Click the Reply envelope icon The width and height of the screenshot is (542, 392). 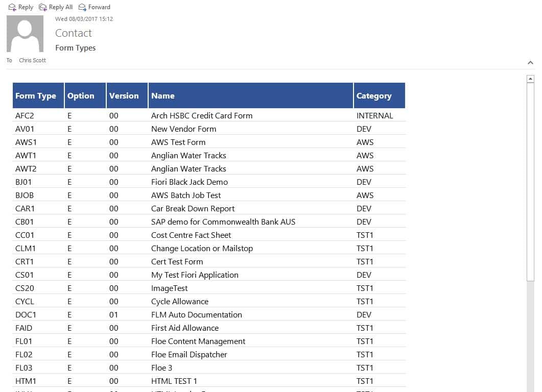click(12, 7)
